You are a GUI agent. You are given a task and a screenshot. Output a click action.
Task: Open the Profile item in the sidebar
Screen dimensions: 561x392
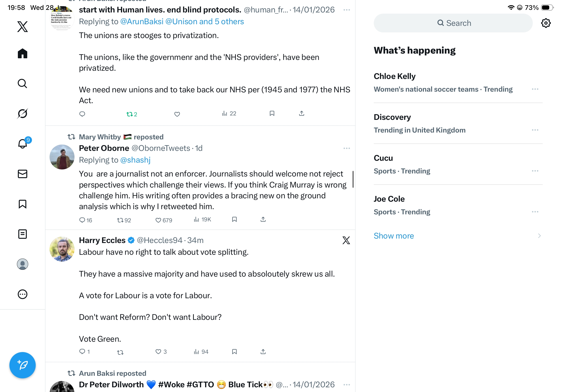[x=23, y=264]
